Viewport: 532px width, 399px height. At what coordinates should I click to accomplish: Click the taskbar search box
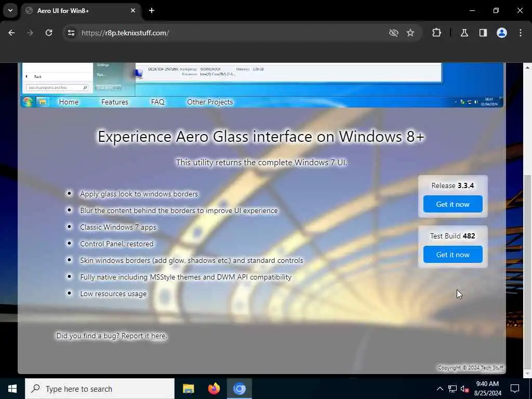100,389
